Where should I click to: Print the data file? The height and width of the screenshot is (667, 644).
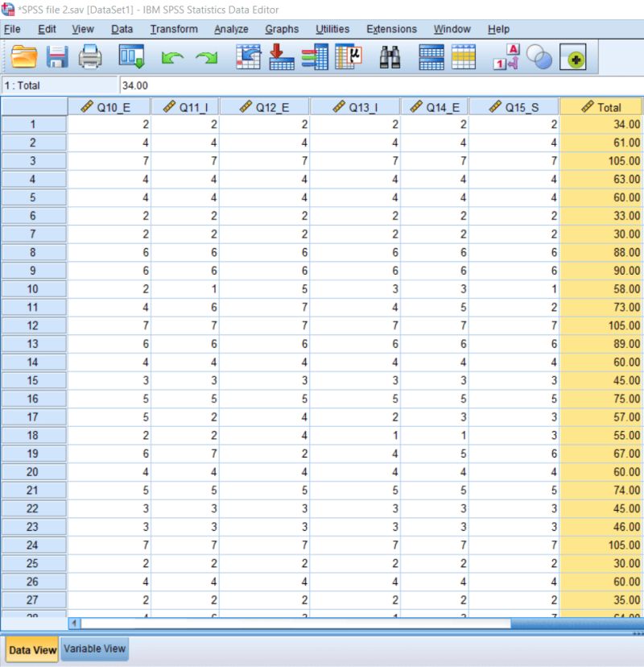click(x=89, y=58)
